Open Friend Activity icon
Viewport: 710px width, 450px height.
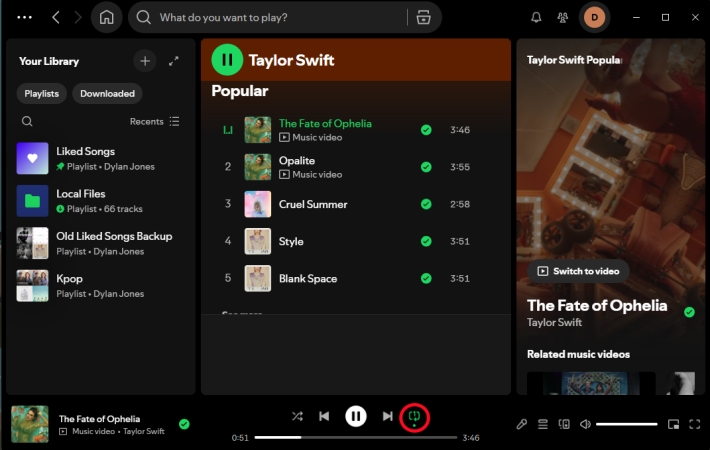[x=562, y=17]
